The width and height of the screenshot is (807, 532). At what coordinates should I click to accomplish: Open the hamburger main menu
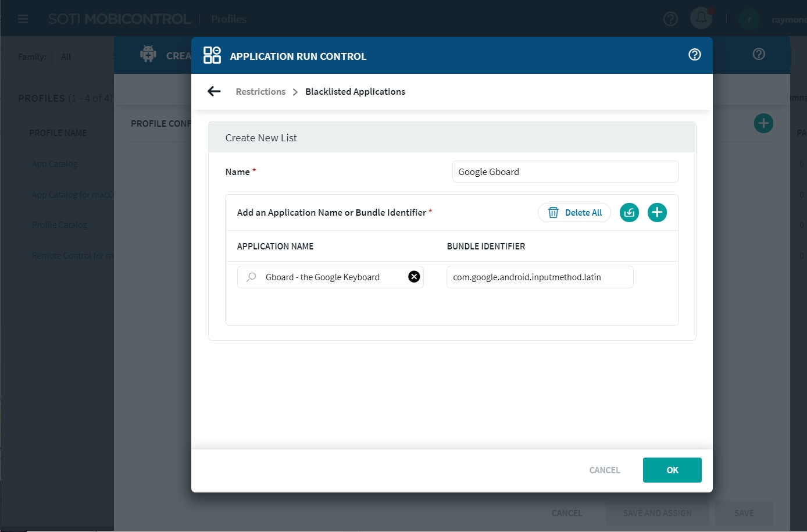(23, 19)
